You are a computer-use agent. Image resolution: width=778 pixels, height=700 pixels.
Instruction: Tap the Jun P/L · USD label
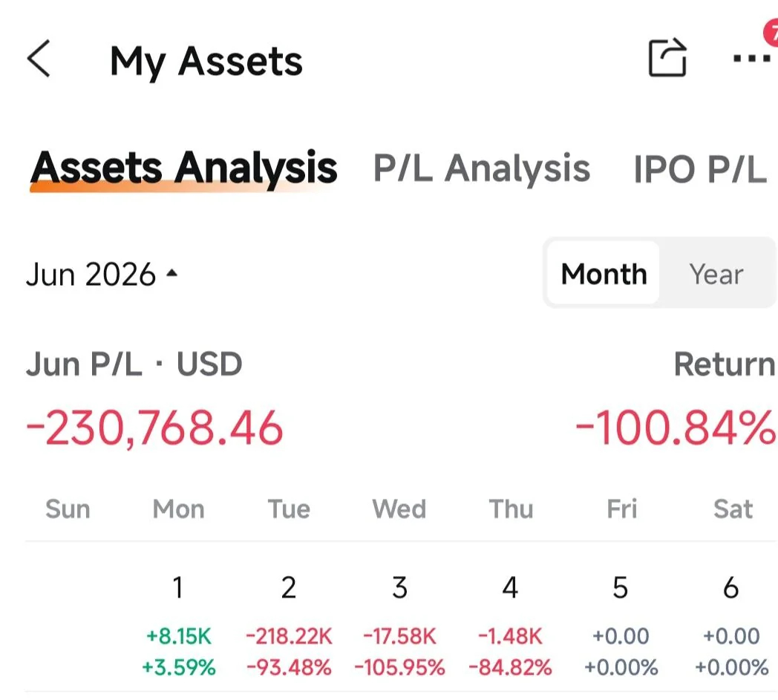[134, 364]
